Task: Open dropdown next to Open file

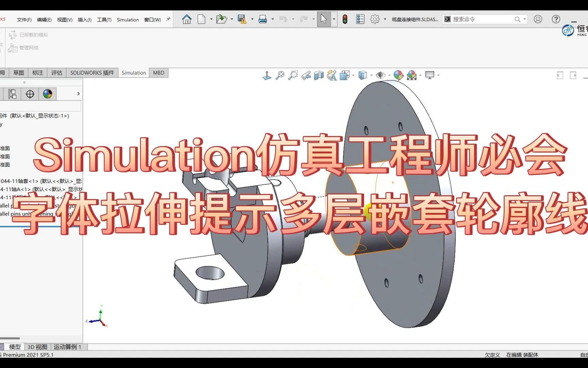Action: pos(232,19)
